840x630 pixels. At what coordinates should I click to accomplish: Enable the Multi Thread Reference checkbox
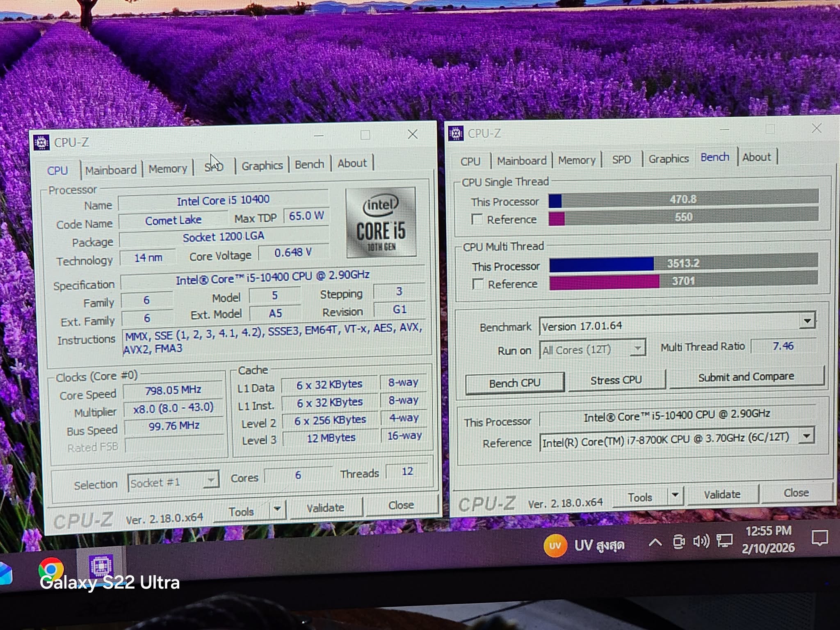click(x=477, y=284)
